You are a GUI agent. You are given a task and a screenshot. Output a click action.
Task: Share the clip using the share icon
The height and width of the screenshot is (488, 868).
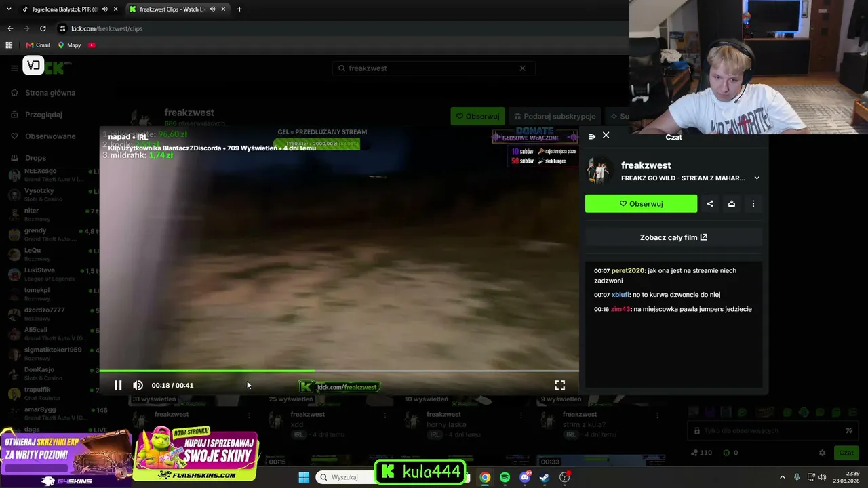(710, 203)
